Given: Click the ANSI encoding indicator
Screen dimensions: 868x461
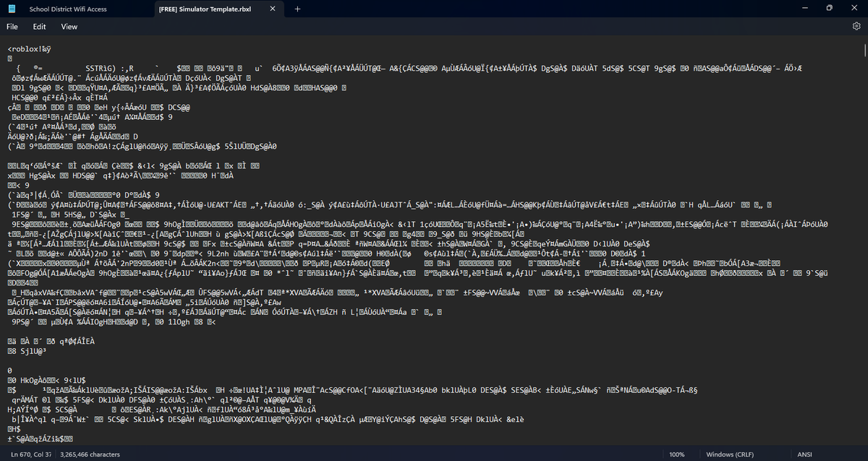Looking at the screenshot, I should (805, 454).
